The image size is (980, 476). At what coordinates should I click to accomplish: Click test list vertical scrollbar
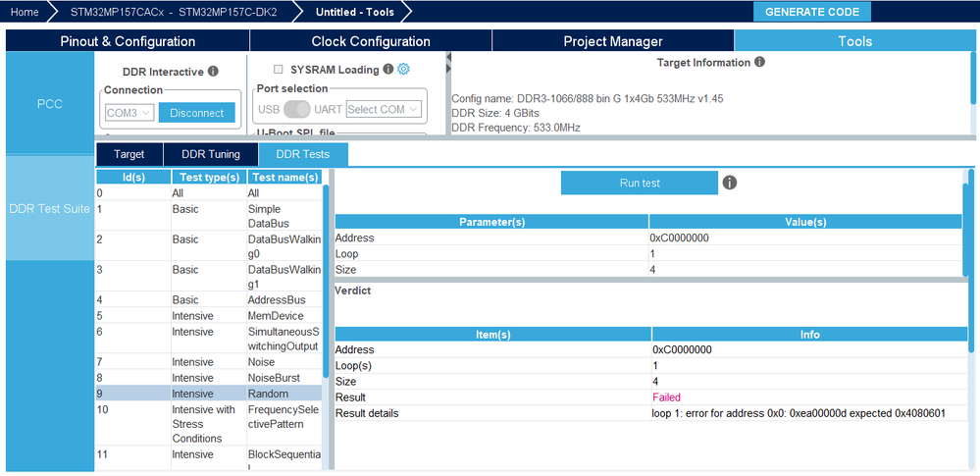[x=326, y=281]
